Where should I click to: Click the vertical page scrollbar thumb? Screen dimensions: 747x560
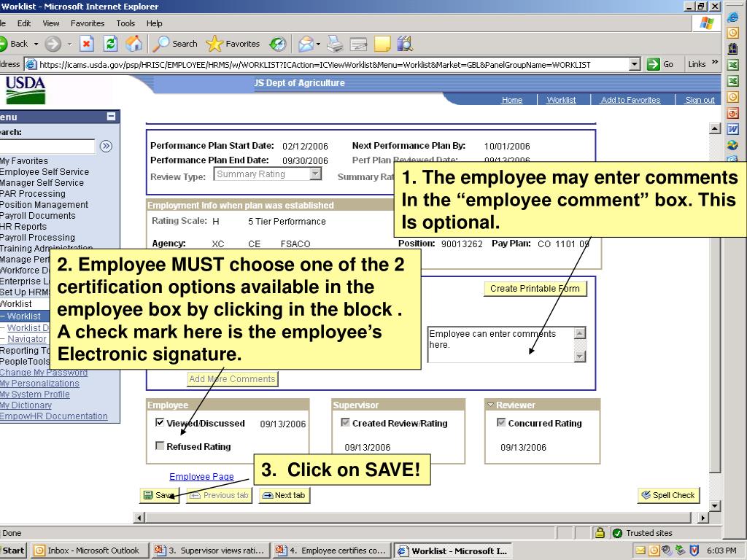pyautogui.click(x=715, y=303)
